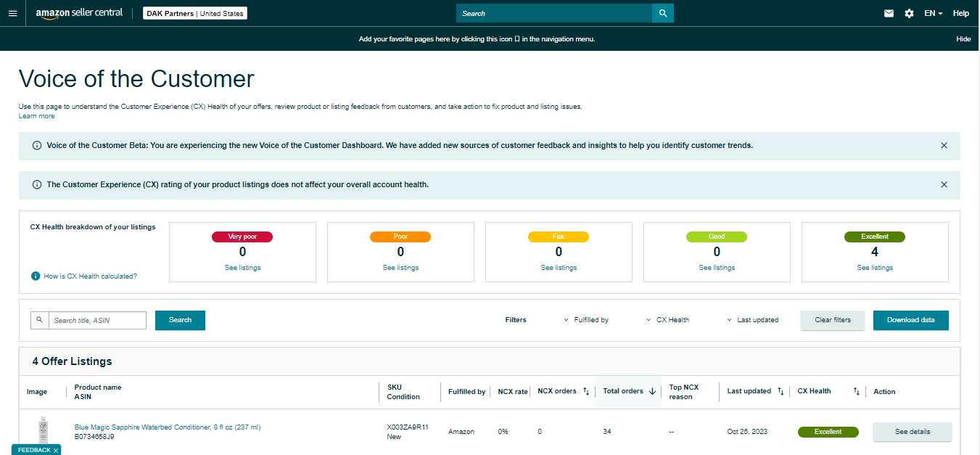Dismiss the Voice of the Customer Beta notice
This screenshot has width=980, height=455.
(944, 145)
